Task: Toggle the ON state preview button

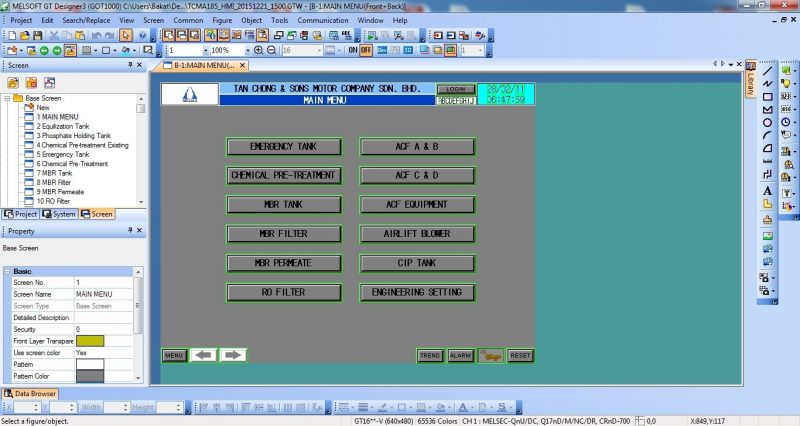Action: click(x=353, y=50)
